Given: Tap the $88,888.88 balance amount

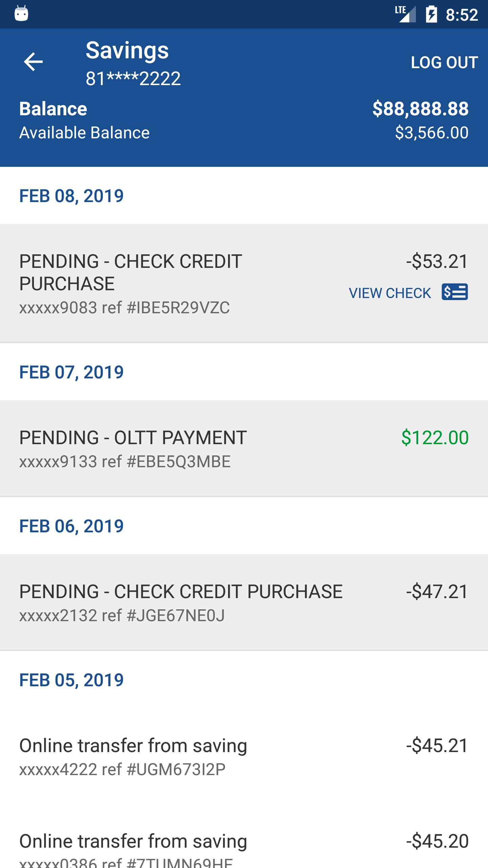Looking at the screenshot, I should point(420,109).
